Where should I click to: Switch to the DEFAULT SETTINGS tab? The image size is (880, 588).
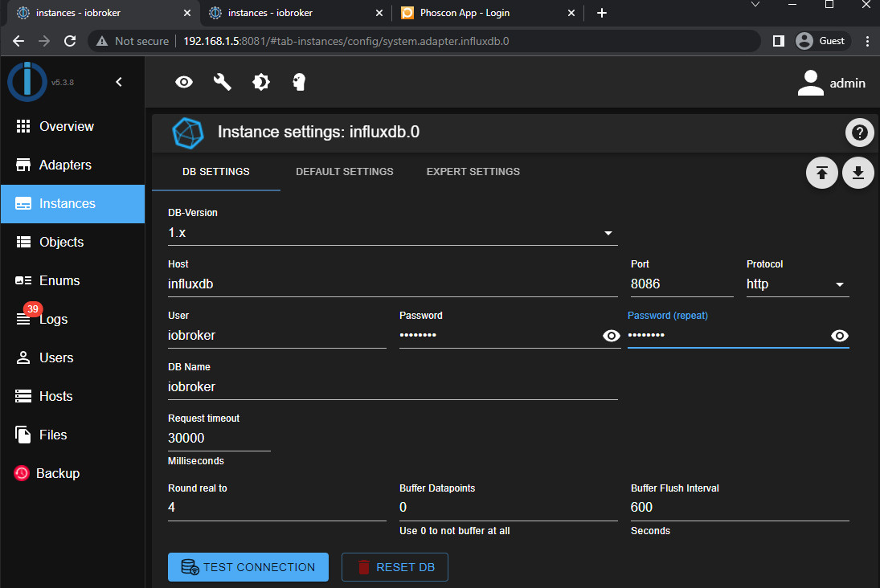[x=345, y=172]
